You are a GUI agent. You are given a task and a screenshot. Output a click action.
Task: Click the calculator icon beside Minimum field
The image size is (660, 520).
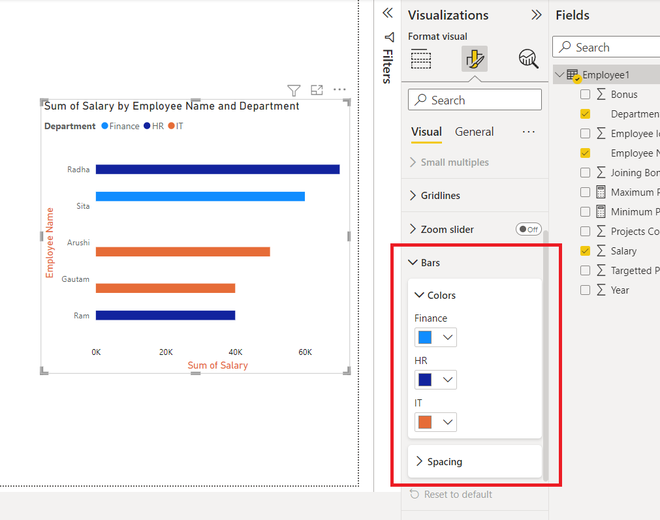click(x=601, y=211)
